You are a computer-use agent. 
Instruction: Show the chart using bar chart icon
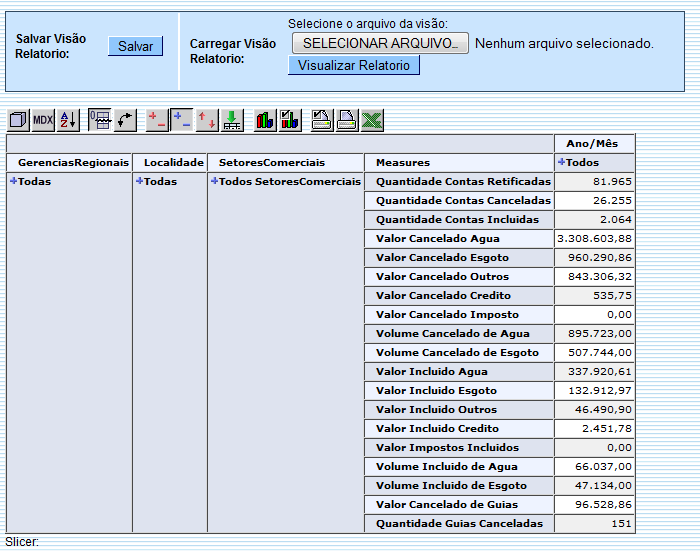pyautogui.click(x=265, y=120)
